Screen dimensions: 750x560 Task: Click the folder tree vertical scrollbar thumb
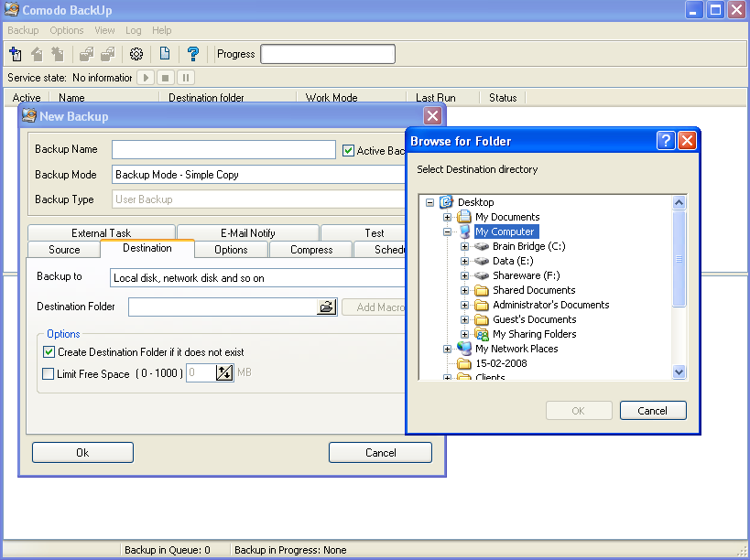pyautogui.click(x=679, y=259)
